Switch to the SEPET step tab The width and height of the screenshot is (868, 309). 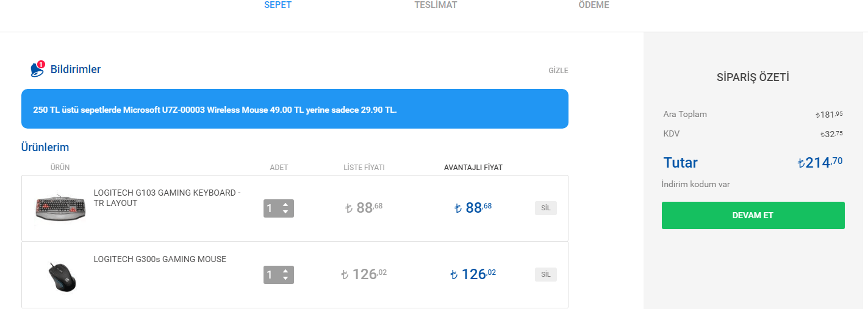pyautogui.click(x=278, y=5)
